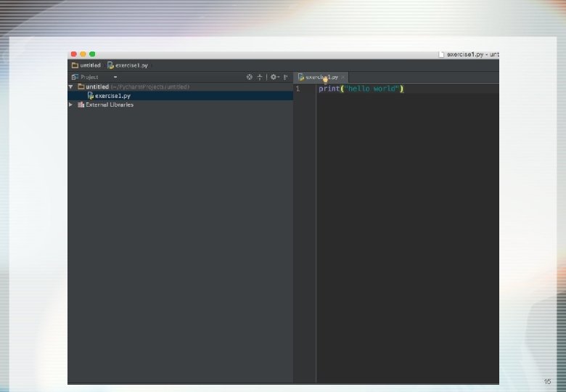Maximize the window with green button
The height and width of the screenshot is (392, 566).
click(x=92, y=54)
